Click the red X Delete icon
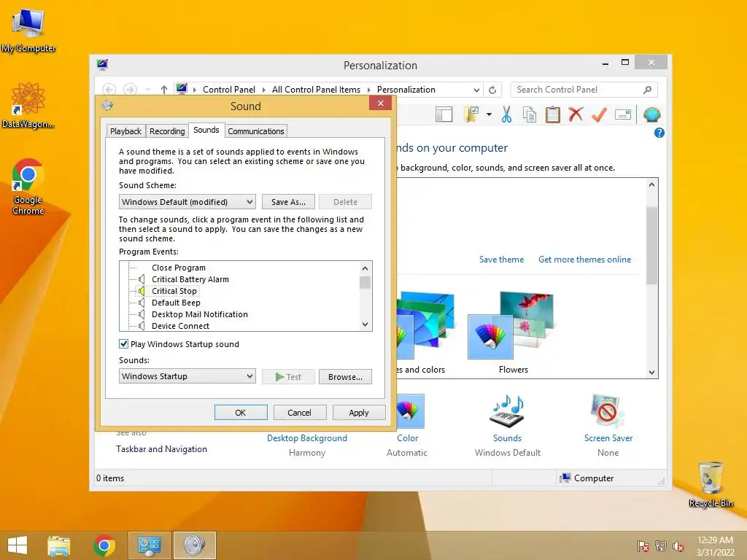 coord(576,114)
